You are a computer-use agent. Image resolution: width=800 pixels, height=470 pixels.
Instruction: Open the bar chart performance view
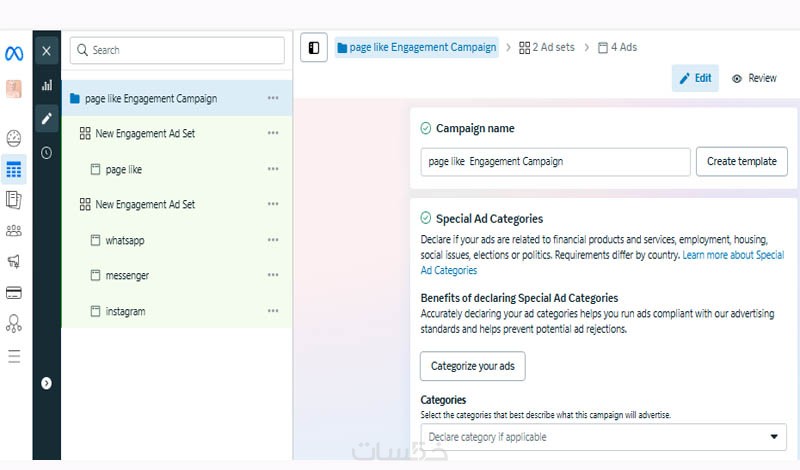click(x=46, y=85)
